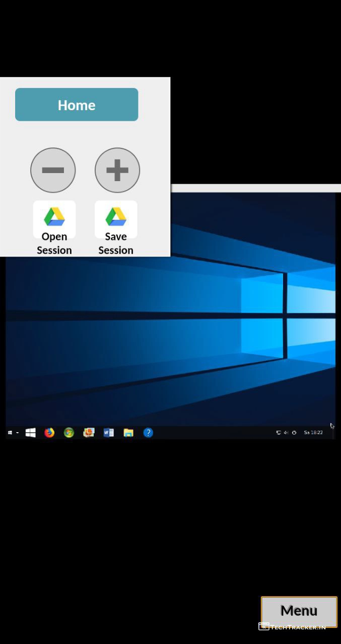341x644 pixels.
Task: Open Session from Google Drive
Action: (x=54, y=227)
